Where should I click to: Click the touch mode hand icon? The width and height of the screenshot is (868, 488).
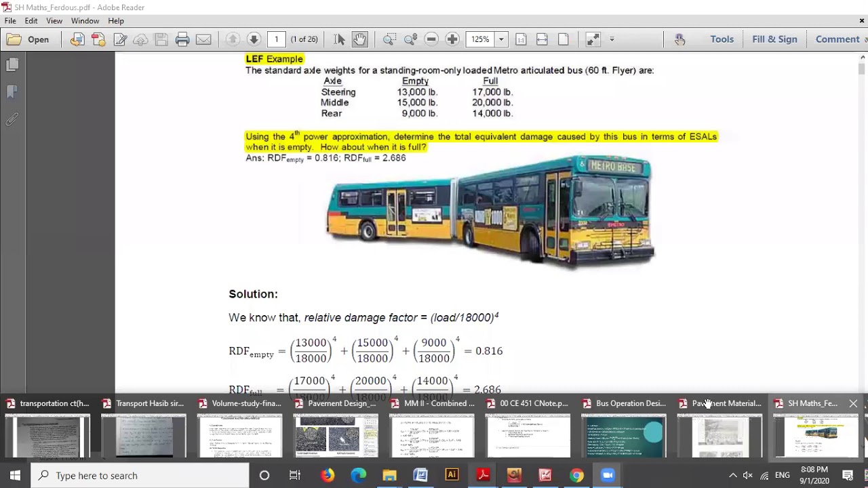(679, 39)
